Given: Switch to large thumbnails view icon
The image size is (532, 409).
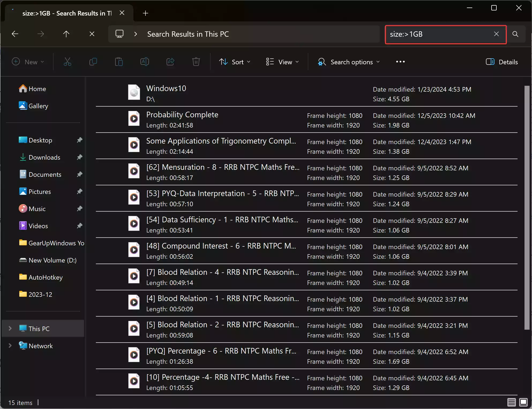Looking at the screenshot, I should (x=523, y=402).
